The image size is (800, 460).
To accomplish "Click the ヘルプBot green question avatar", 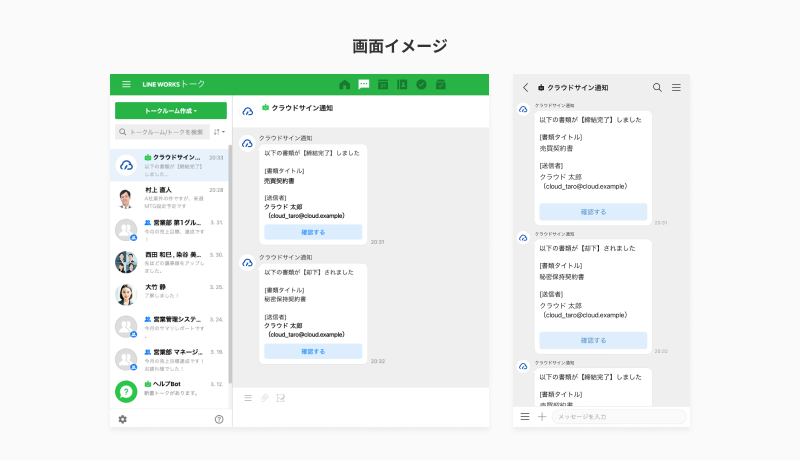I will click(126, 392).
